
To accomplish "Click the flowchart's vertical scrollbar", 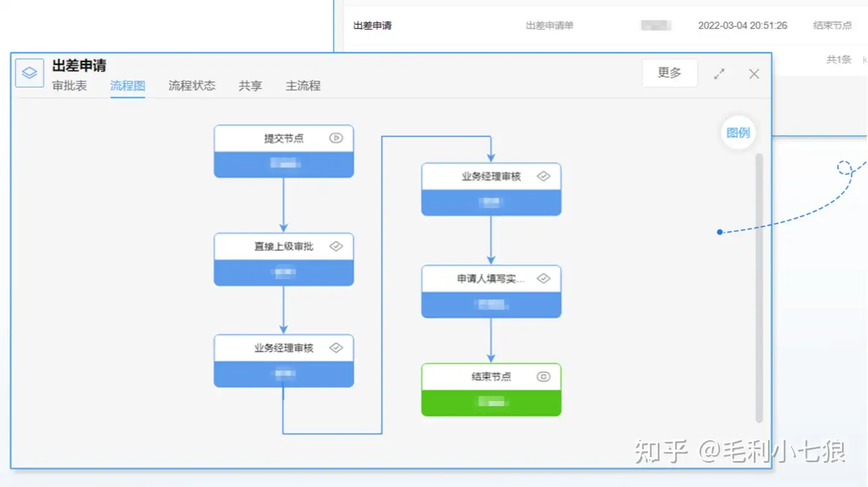I will coord(759,287).
